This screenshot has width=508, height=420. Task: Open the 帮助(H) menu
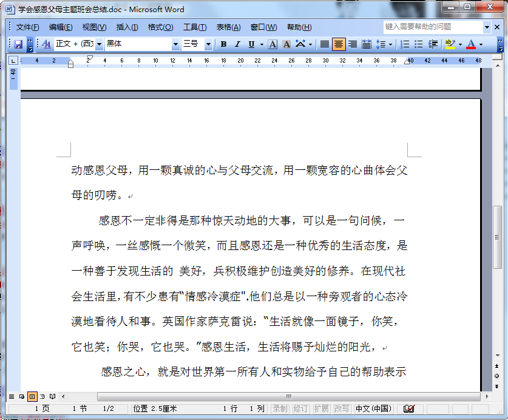click(x=299, y=27)
